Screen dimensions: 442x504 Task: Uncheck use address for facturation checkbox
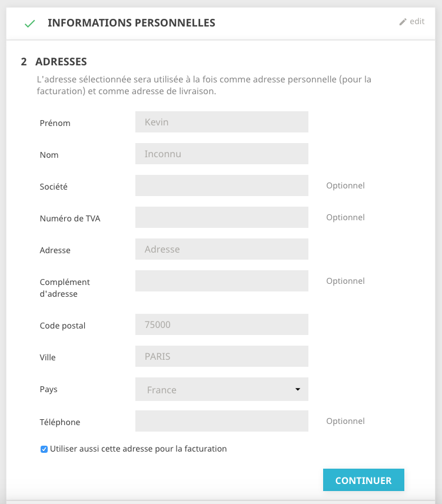click(x=44, y=449)
